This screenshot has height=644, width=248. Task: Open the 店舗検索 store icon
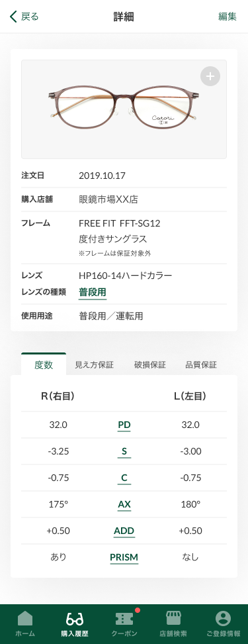173,619
